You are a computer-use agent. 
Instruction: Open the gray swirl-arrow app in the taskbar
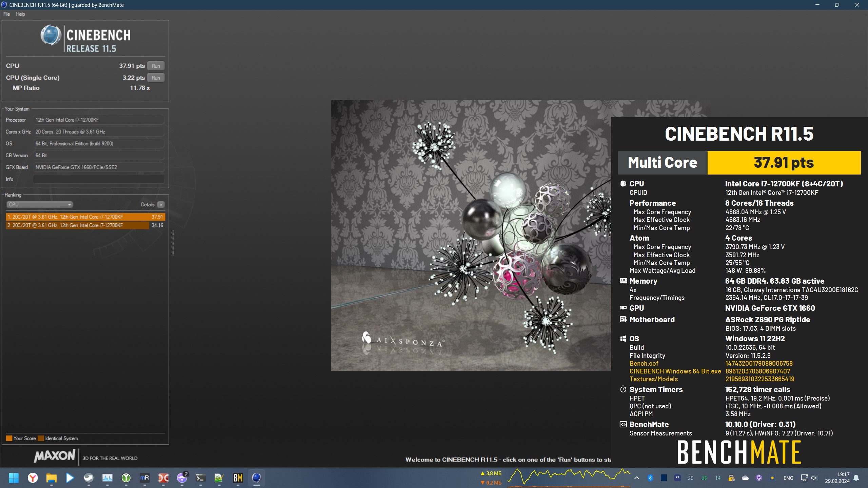pyautogui.click(x=88, y=478)
